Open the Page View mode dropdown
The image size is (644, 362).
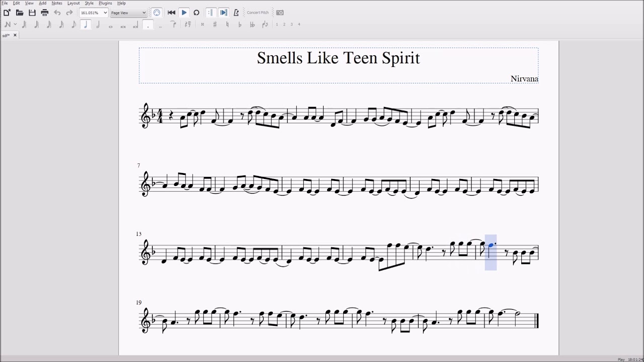pyautogui.click(x=128, y=13)
